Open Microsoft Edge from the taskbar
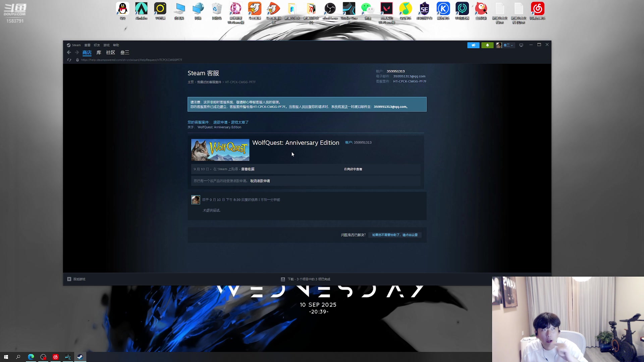The image size is (644, 362). (31, 357)
